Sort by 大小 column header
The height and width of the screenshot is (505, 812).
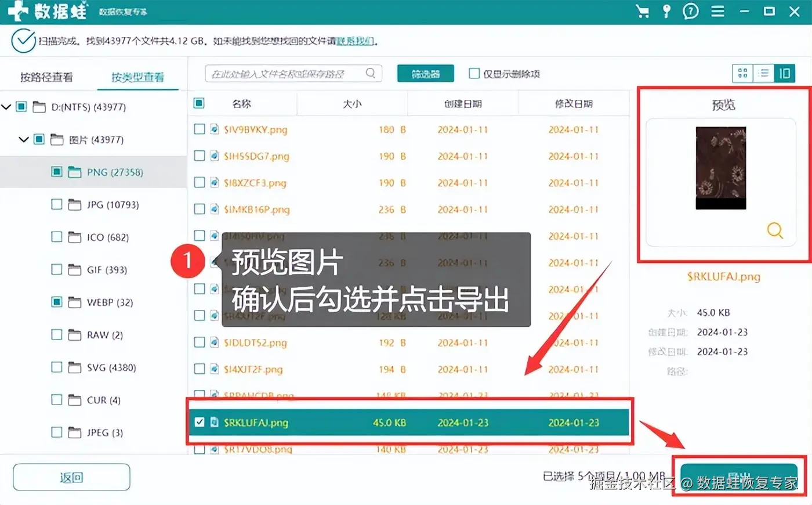coord(352,103)
